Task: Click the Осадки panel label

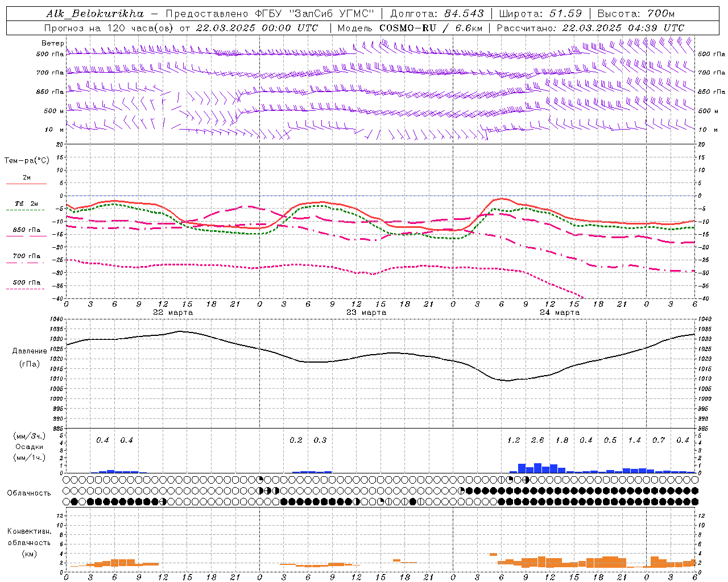Action: pyautogui.click(x=30, y=447)
